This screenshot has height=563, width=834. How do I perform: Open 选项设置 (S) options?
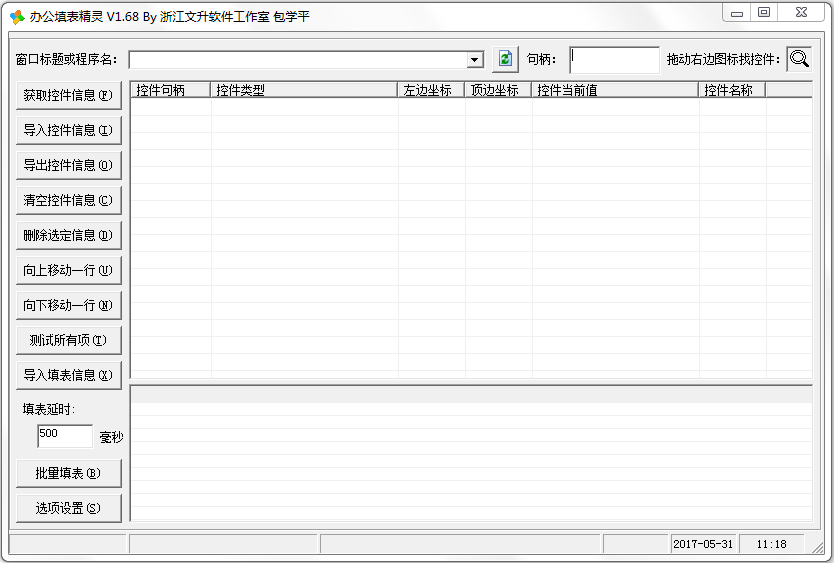point(69,508)
